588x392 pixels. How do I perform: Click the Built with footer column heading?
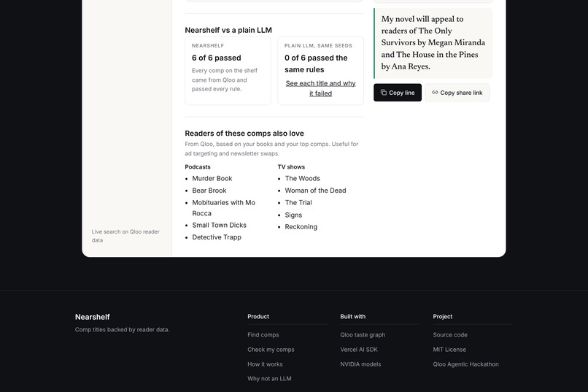[x=352, y=316]
